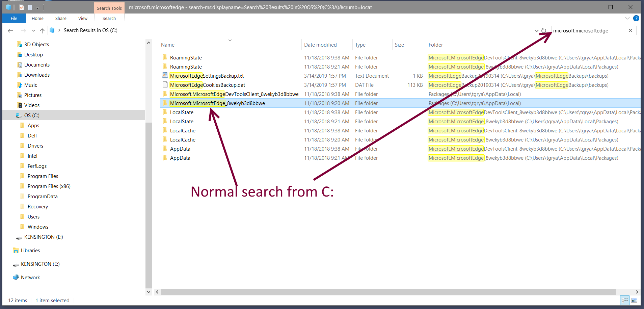Viewport: 644px width, 309px height.
Task: Click the New folder quick access icon
Action: pyautogui.click(x=30, y=7)
